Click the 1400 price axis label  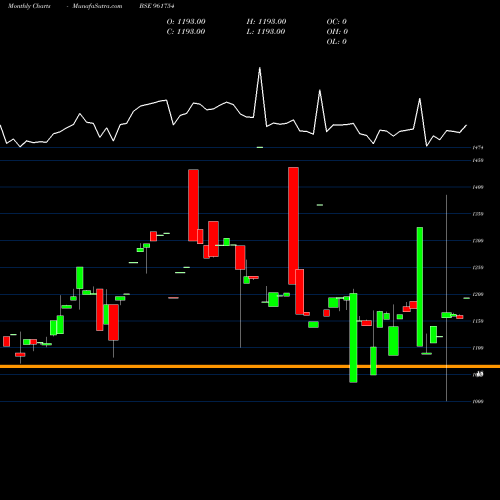coord(478,187)
